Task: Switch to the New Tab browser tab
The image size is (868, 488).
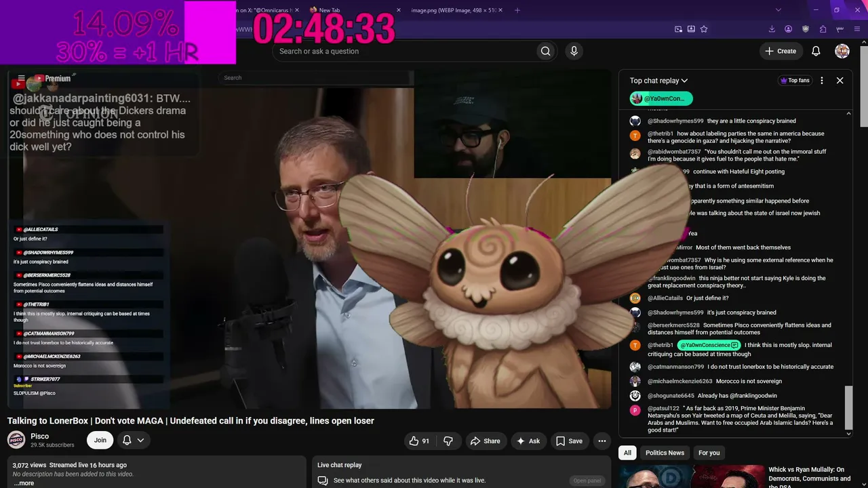Action: click(x=354, y=10)
